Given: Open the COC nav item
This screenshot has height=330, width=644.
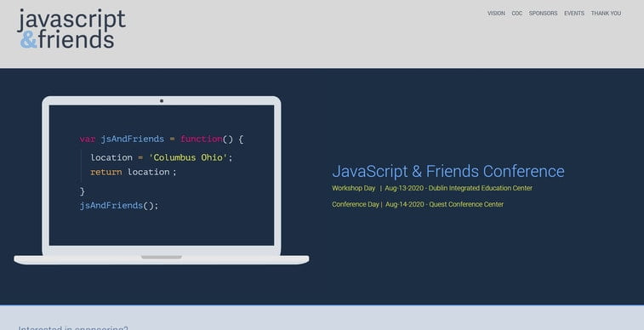Looking at the screenshot, I should (516, 13).
